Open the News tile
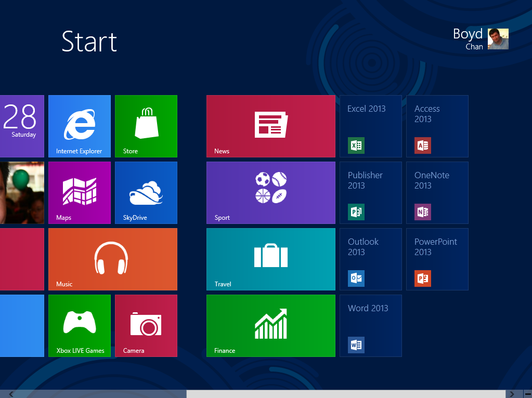The height and width of the screenshot is (398, 532). click(271, 126)
